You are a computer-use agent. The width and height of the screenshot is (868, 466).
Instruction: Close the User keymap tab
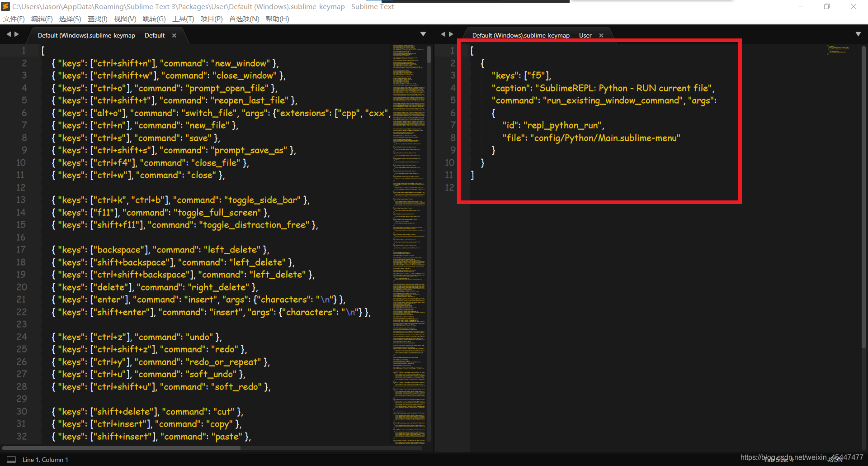(x=601, y=35)
